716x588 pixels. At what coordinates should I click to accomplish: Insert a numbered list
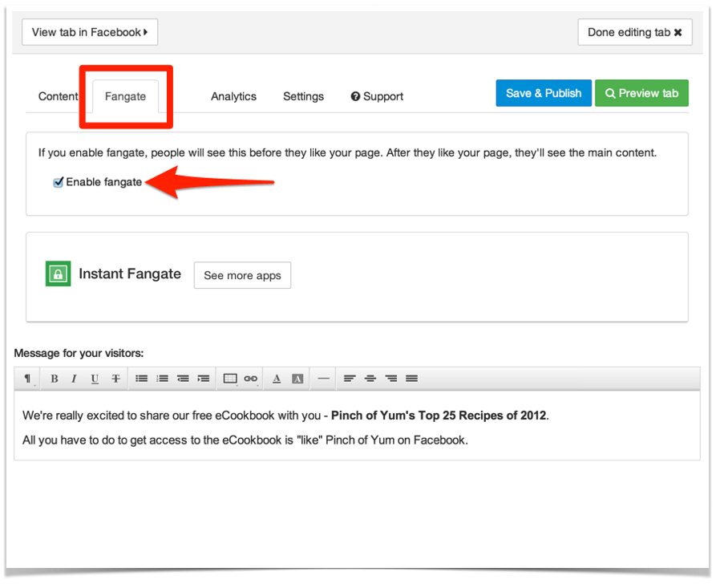162,379
